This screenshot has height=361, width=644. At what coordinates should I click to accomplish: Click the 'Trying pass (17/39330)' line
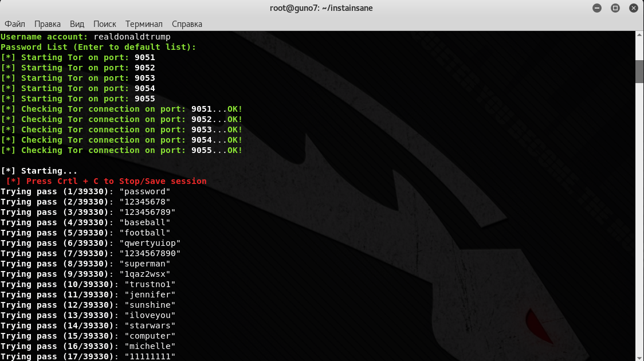88,356
